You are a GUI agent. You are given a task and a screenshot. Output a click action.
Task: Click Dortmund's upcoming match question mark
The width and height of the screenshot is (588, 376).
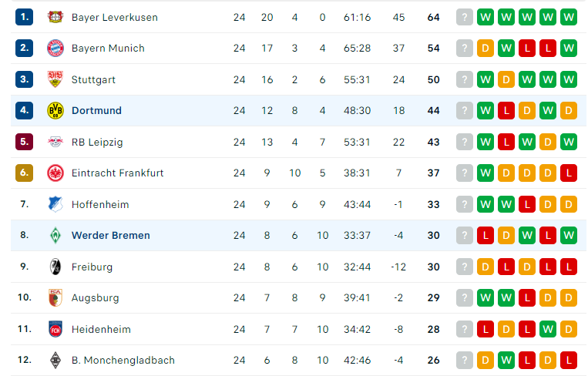pyautogui.click(x=464, y=111)
